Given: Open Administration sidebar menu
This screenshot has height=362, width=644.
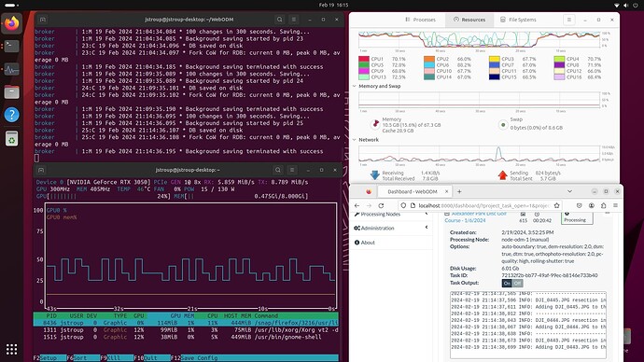Looking at the screenshot, I should click(373, 228).
